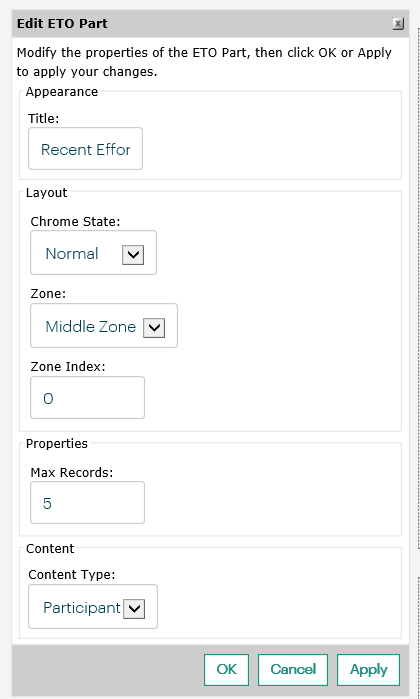Click the Chrome State dropdown arrow
The height and width of the screenshot is (699, 420).
point(133,255)
